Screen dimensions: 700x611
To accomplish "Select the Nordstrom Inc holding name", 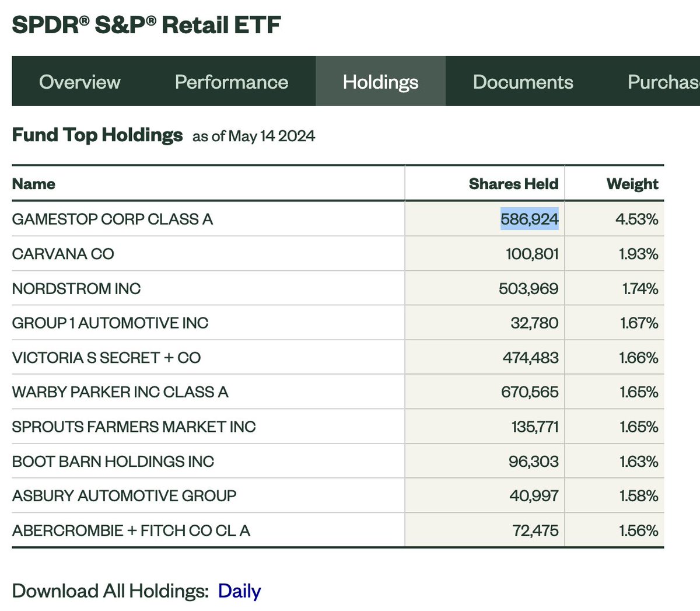I will [76, 288].
